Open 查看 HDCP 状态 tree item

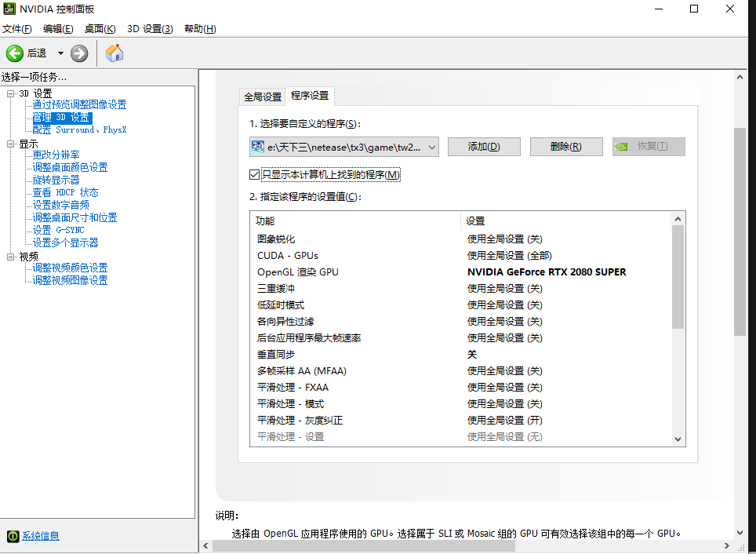66,192
